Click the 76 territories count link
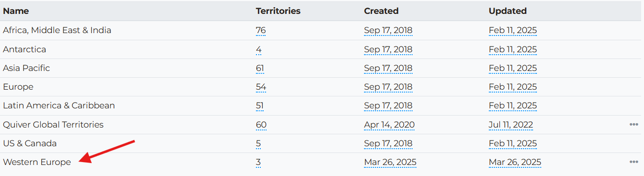 pos(261,30)
